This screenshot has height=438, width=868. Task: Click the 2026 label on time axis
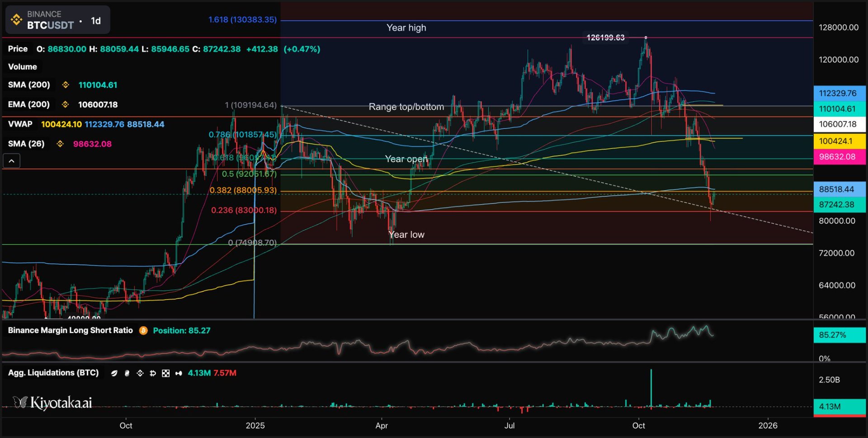point(768,426)
